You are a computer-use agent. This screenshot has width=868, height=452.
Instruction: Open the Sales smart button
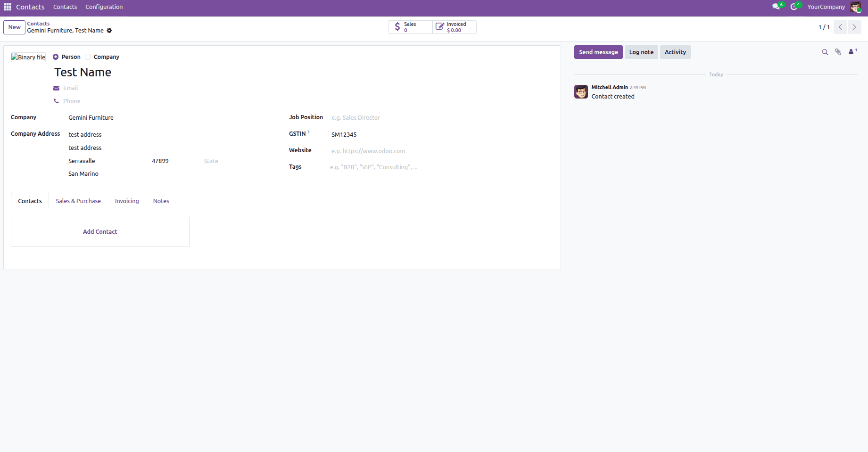410,27
